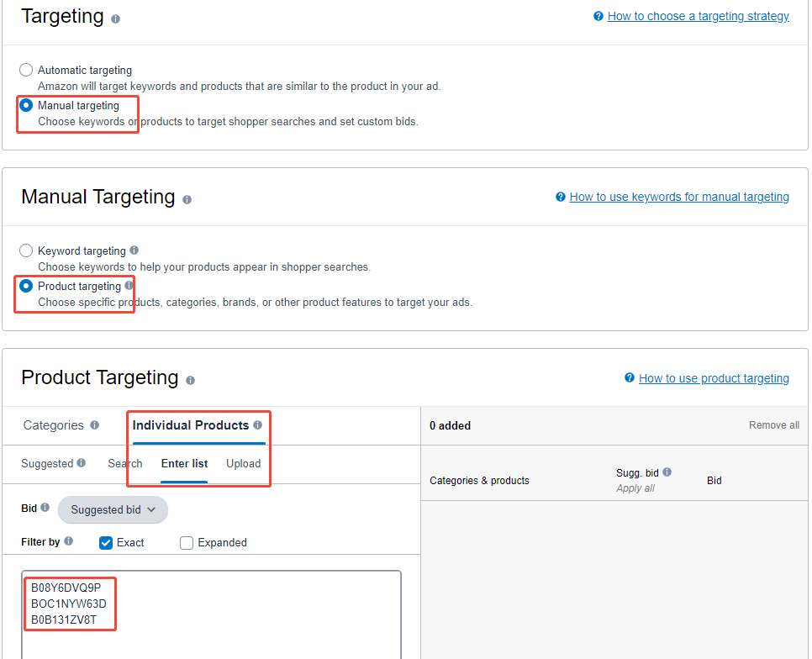Enable the Expanded filter checkbox
Image resolution: width=812 pixels, height=659 pixels.
coord(187,542)
